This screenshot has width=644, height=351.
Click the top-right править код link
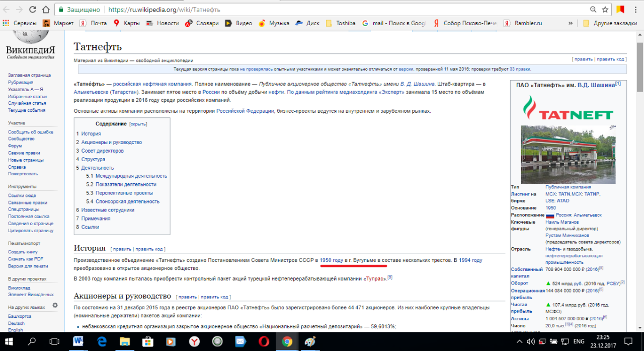tap(611, 59)
